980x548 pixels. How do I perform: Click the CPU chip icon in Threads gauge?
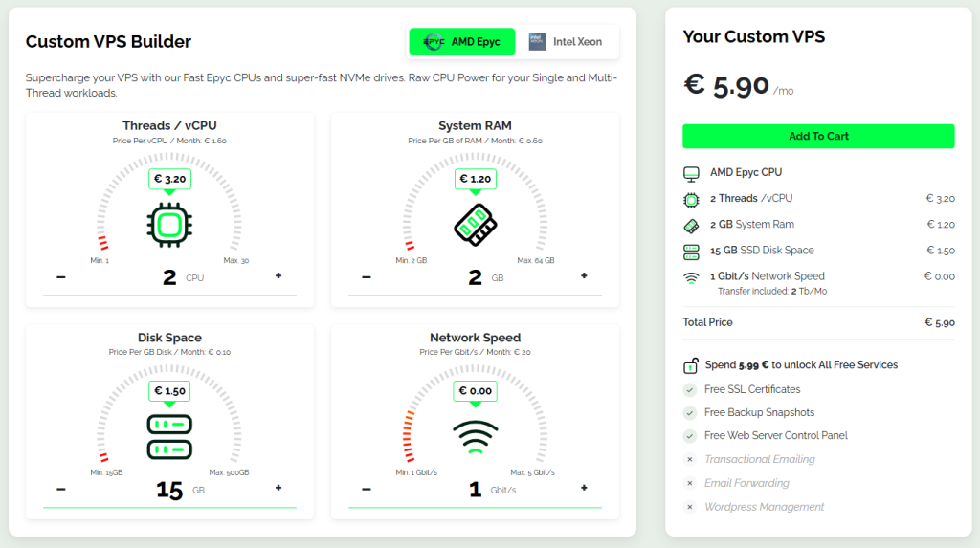pyautogui.click(x=168, y=225)
